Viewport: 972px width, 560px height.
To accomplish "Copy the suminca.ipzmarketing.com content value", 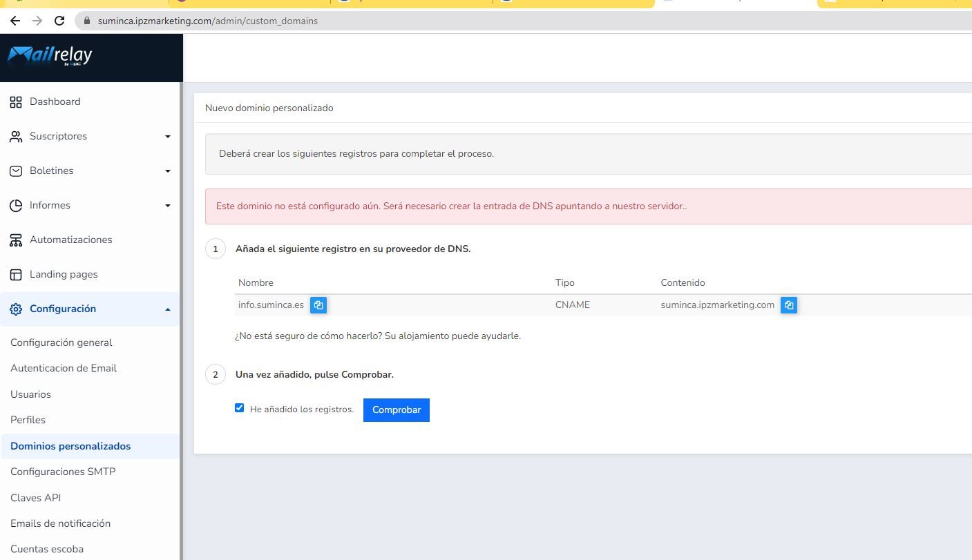I will (x=789, y=305).
